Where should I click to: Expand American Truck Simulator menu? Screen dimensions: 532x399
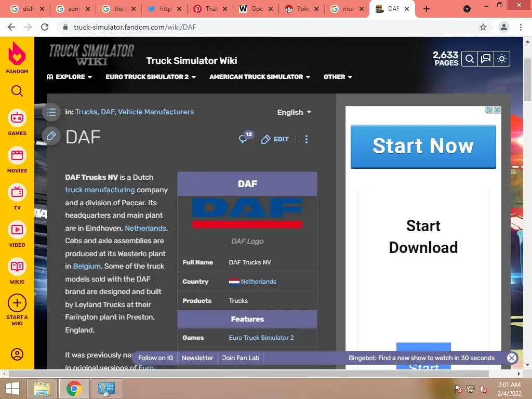pos(260,77)
